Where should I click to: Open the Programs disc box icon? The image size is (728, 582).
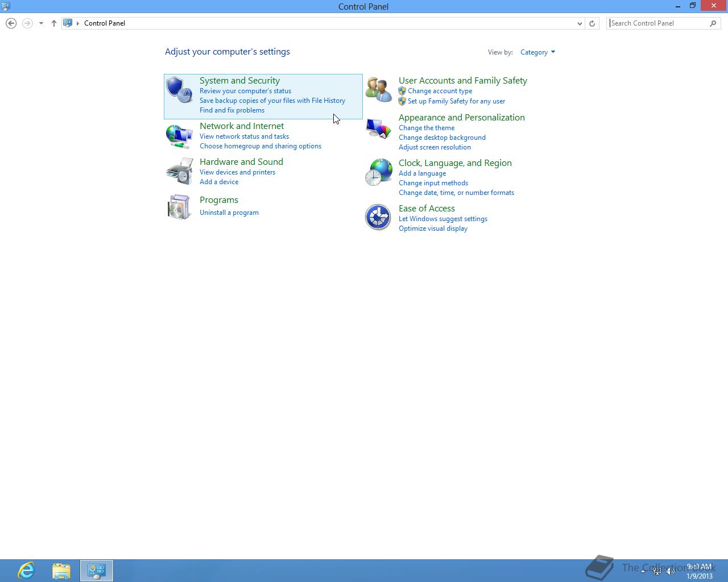click(179, 207)
